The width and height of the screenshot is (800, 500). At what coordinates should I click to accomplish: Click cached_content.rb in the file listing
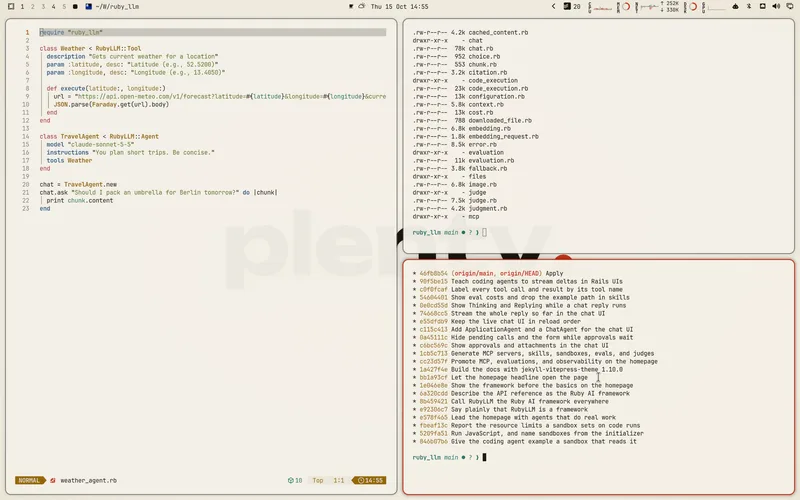(498, 32)
